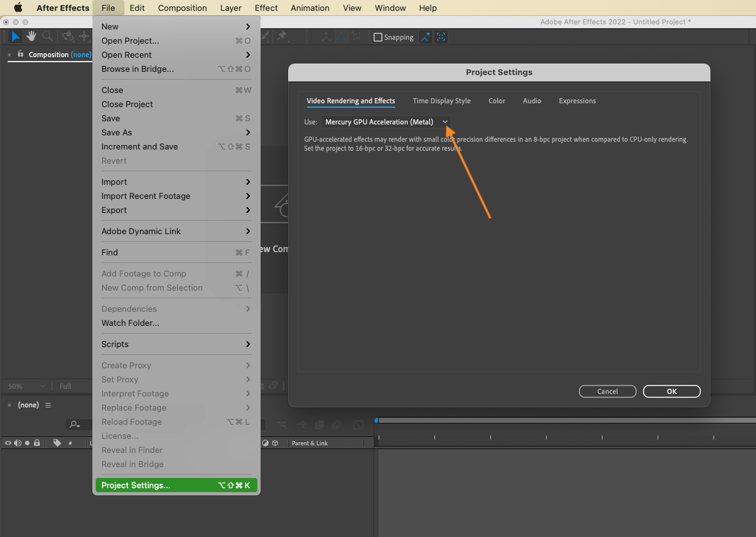The height and width of the screenshot is (537, 756).
Task: Expand the Export submenu
Action: (176, 210)
